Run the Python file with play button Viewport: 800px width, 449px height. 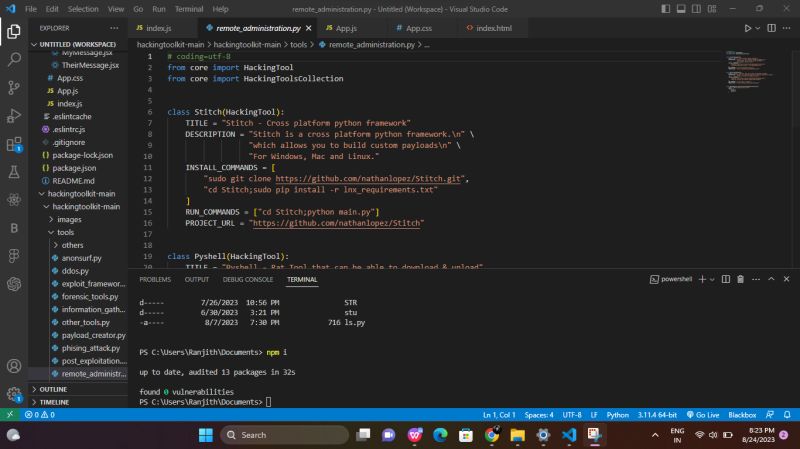pos(747,28)
